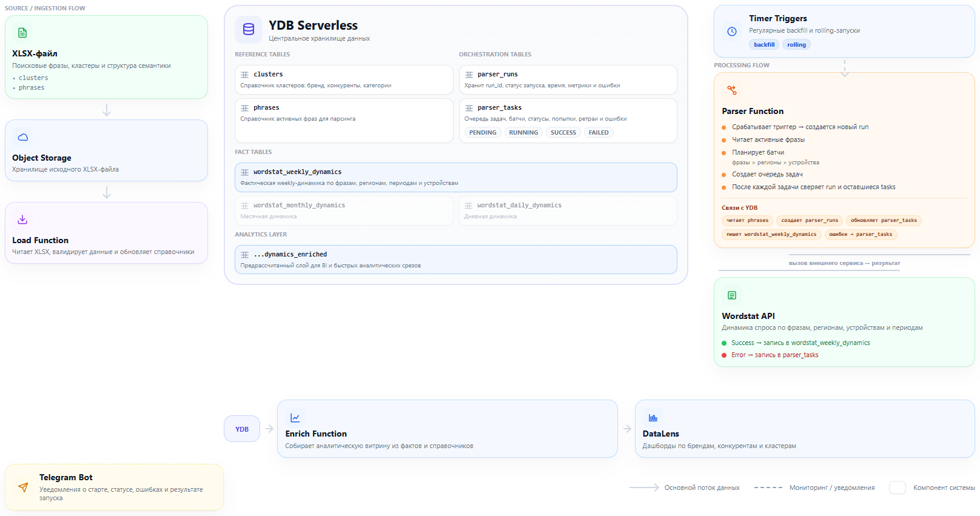980x516 pixels.
Task: Click the 'DataLens' title
Action: click(x=661, y=434)
